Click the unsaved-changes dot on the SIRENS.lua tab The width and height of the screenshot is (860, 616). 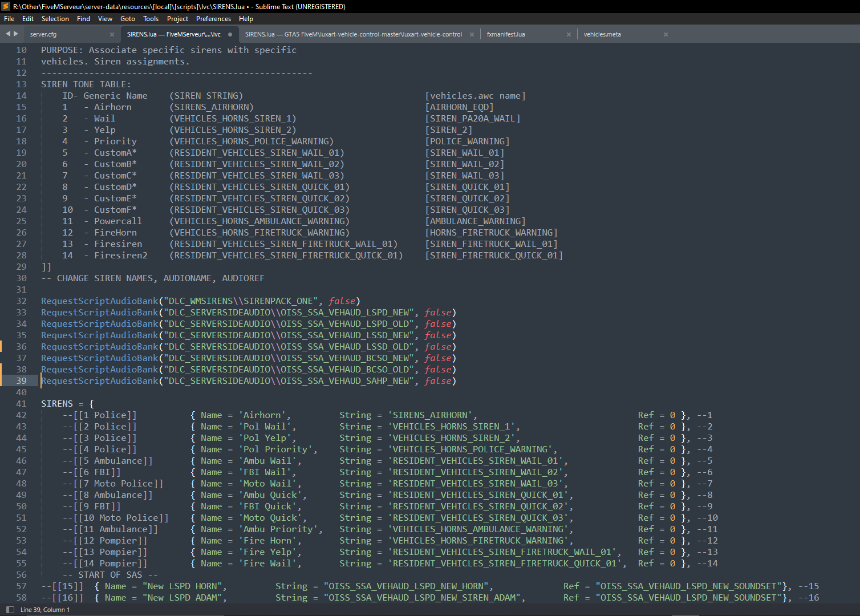[230, 34]
